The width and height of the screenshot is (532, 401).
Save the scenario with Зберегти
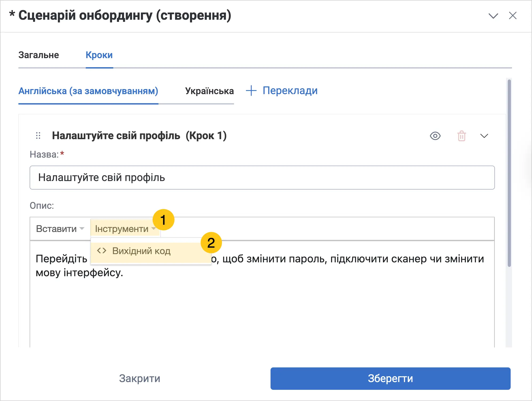tap(390, 378)
